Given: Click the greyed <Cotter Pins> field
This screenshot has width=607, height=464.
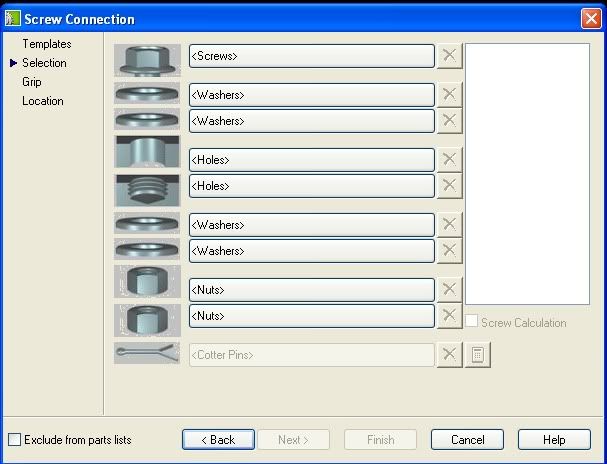Looking at the screenshot, I should coord(312,354).
